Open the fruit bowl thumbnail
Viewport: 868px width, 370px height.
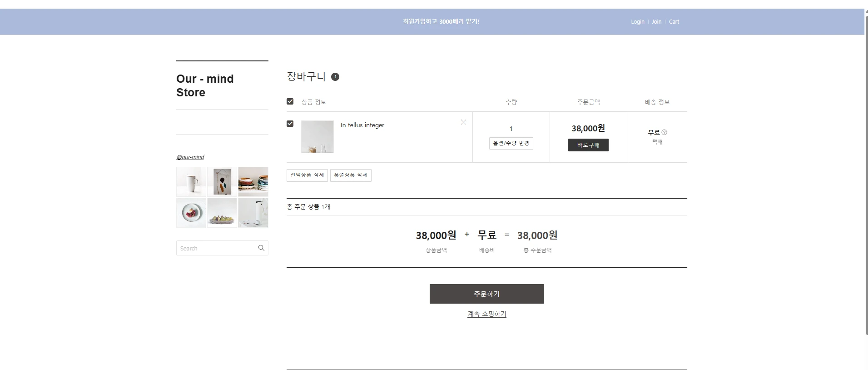click(222, 213)
